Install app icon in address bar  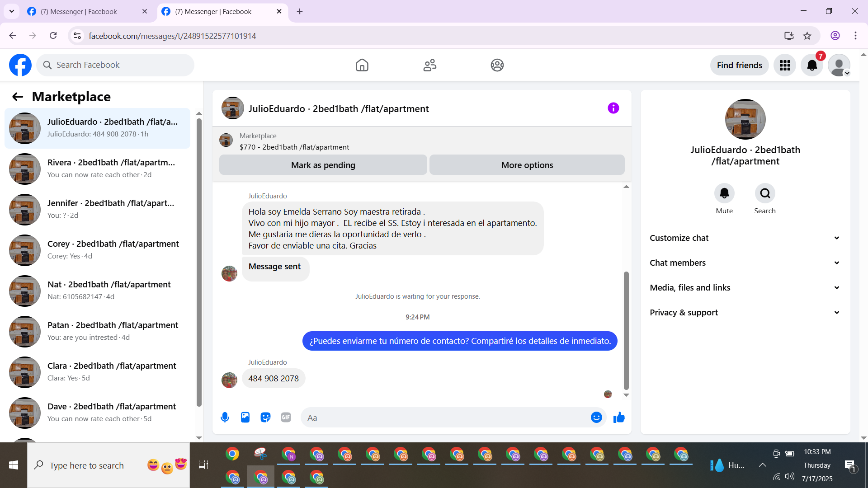click(x=789, y=36)
